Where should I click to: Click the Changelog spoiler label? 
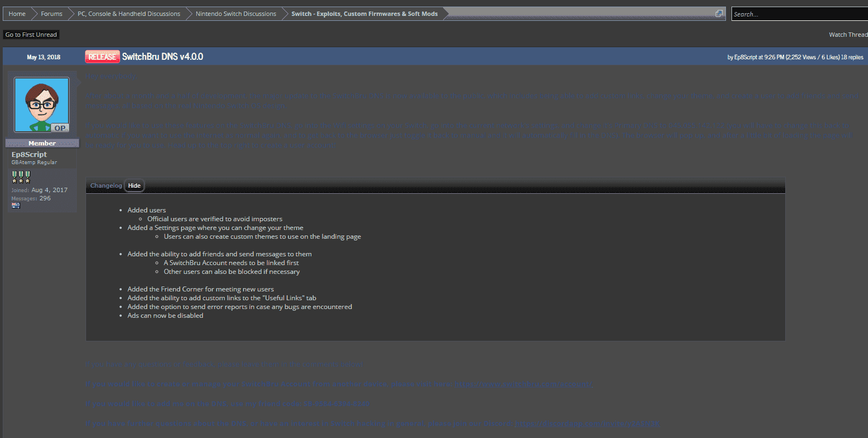pyautogui.click(x=106, y=186)
